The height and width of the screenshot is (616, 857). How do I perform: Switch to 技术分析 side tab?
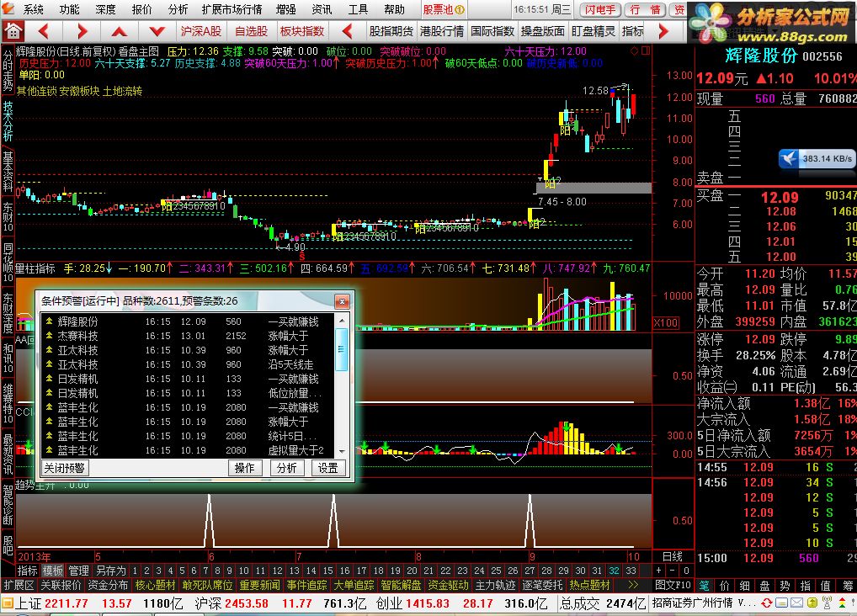(x=8, y=121)
